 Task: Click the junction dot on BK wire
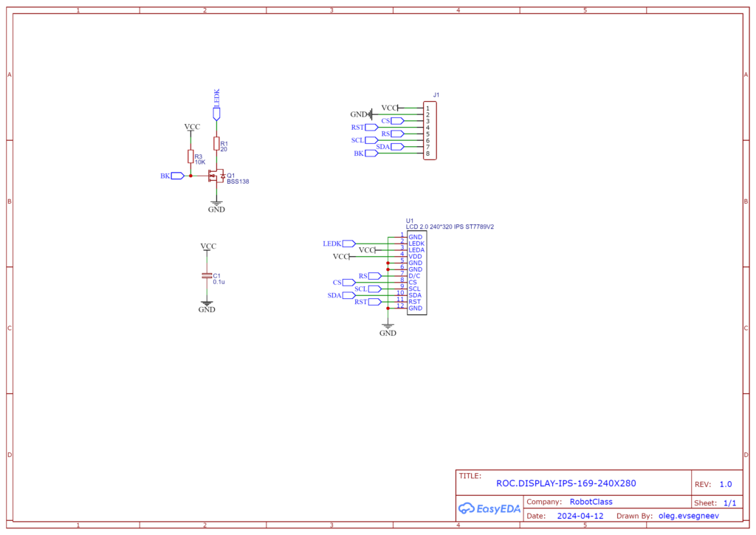click(191, 176)
